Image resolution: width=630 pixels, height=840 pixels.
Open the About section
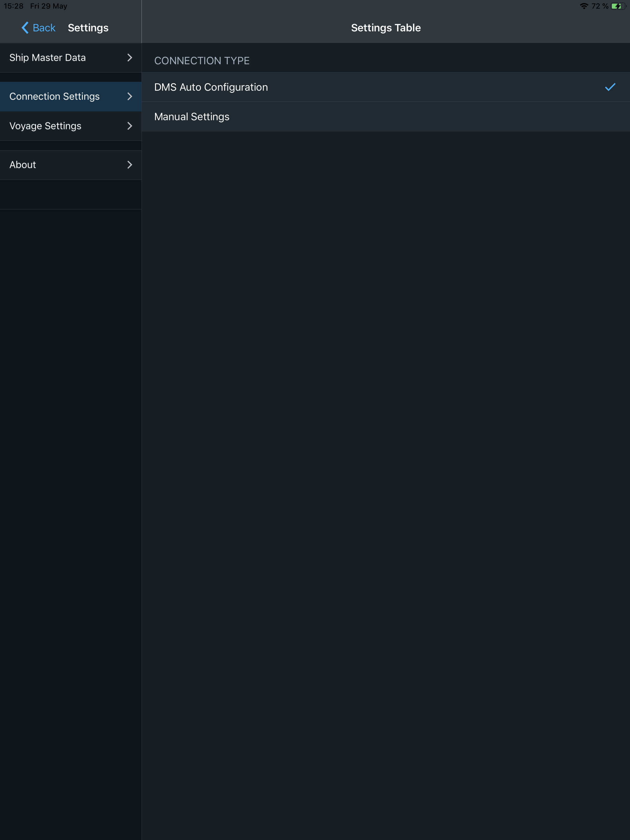[x=23, y=165]
